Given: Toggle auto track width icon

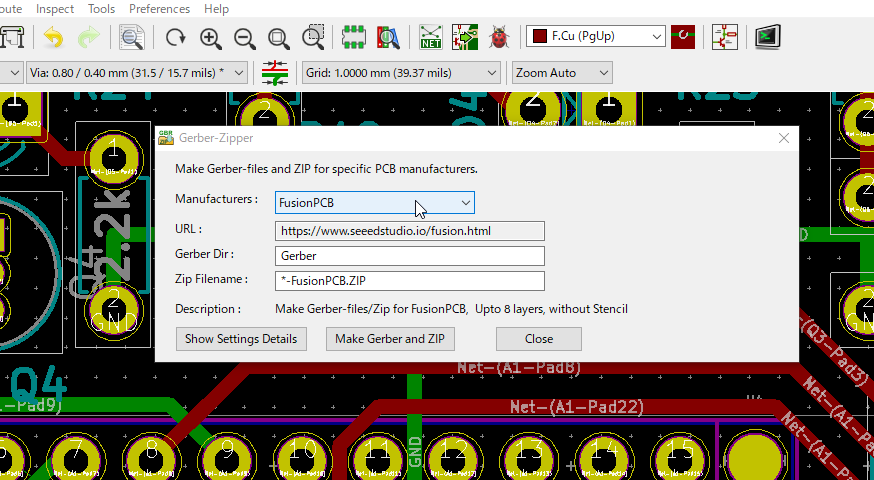Looking at the screenshot, I should point(275,73).
